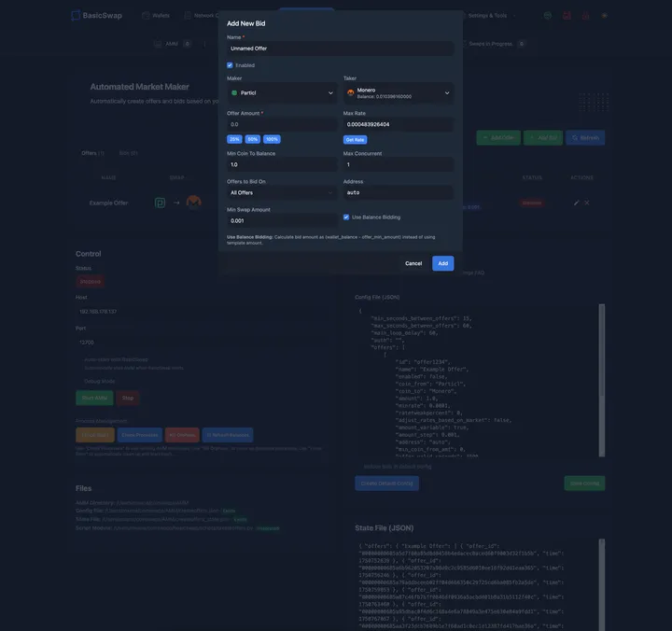Expand the Offers to Bid On dropdown
Viewport: 672px width, 631px height.
[x=282, y=193]
